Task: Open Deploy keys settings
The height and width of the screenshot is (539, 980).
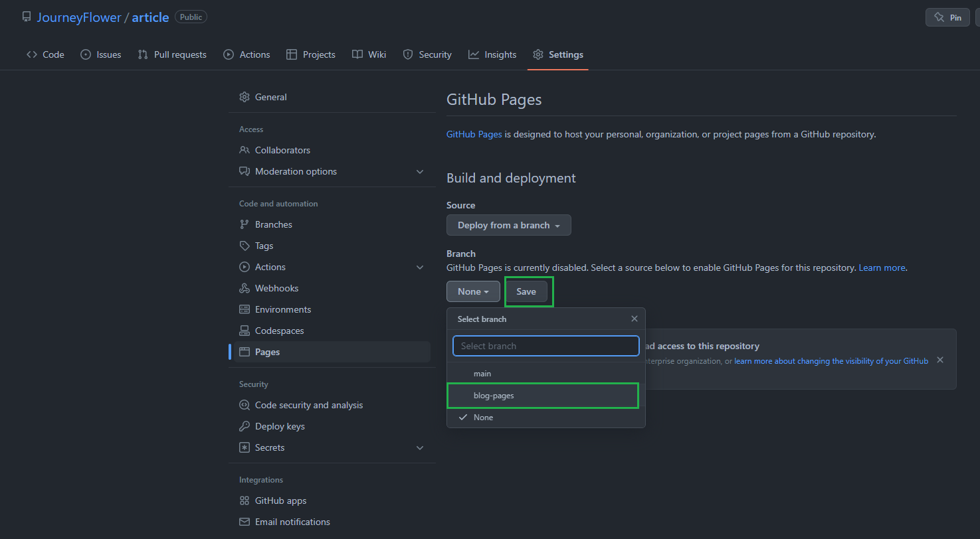Action: tap(332, 426)
